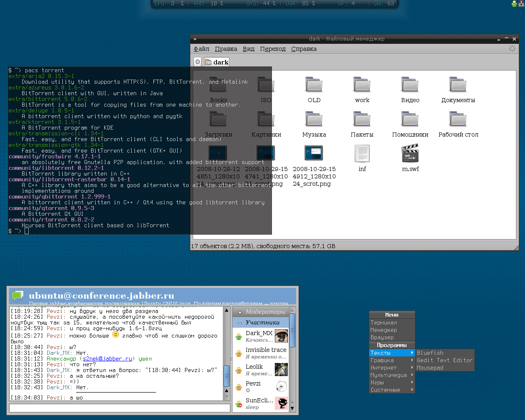The width and height of the screenshot is (525, 420).
Task: Click SunEcli's black cat avatar
Action: [281, 403]
